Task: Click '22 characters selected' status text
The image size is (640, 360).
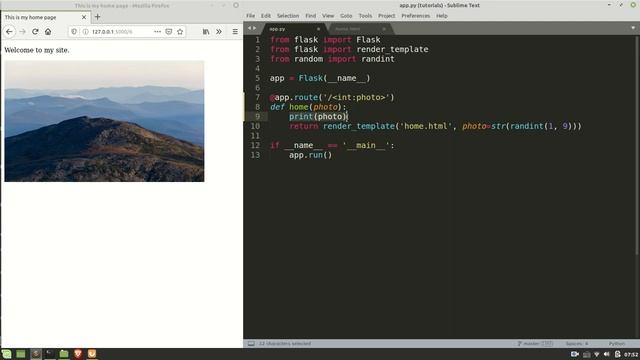Action: point(284,344)
